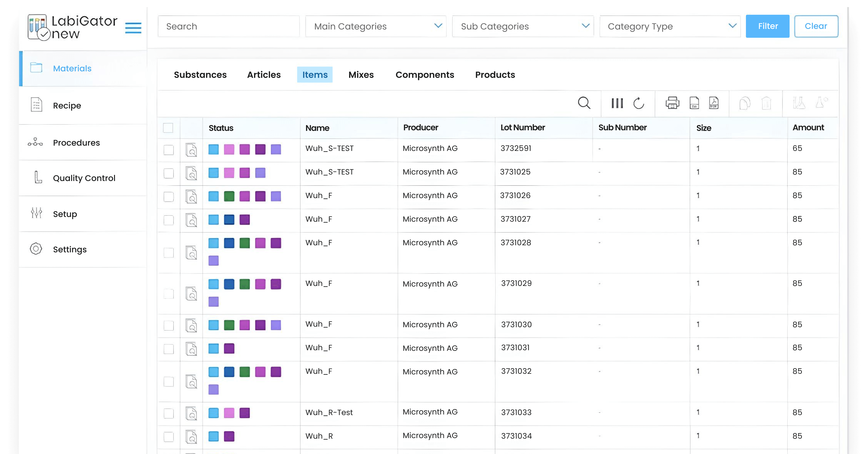868x454 pixels.
Task: Open Recipe in the sidebar
Action: pyautogui.click(x=83, y=105)
